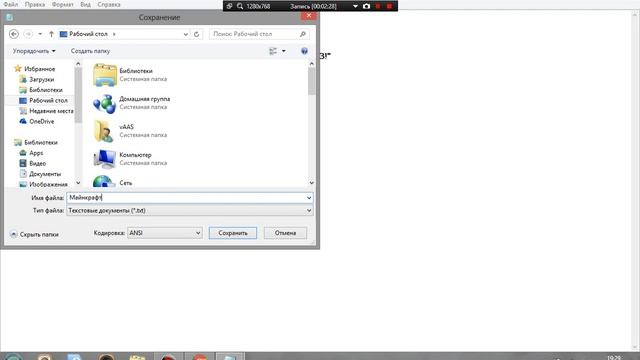
Task: Open Недавние места in the navigation pane
Action: pos(51,111)
